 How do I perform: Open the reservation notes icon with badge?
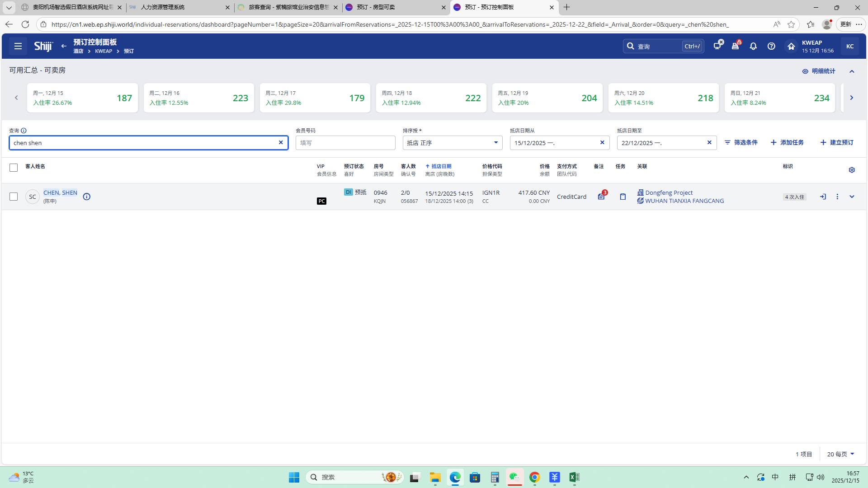click(601, 197)
